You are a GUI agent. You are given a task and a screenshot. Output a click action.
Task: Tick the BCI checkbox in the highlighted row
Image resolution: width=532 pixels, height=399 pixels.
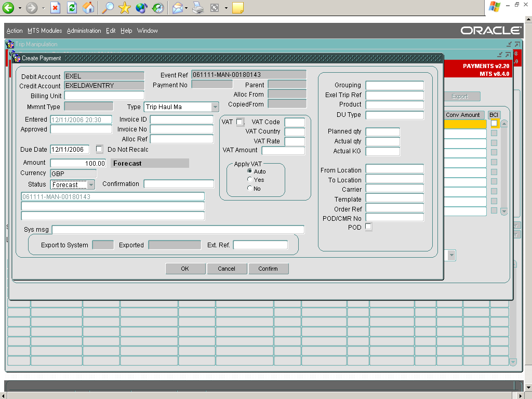(494, 123)
